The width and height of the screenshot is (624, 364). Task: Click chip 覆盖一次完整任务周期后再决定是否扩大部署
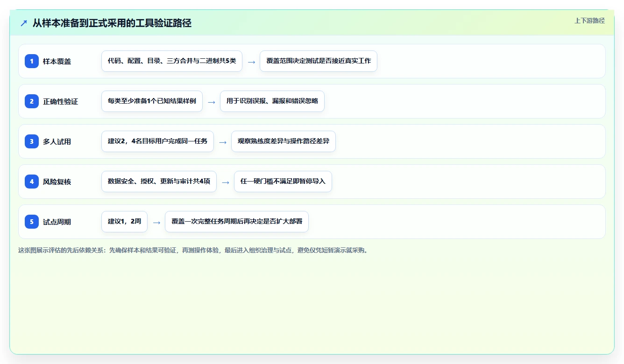click(237, 222)
